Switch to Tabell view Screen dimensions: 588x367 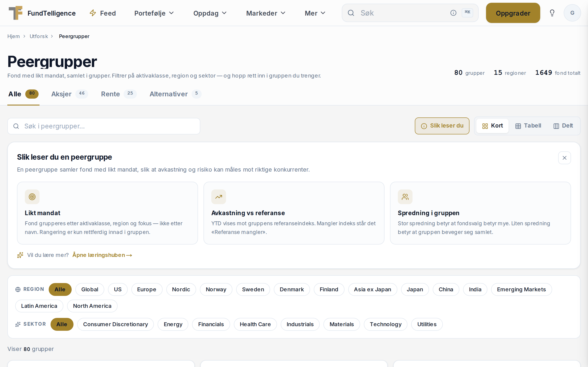[x=528, y=126]
